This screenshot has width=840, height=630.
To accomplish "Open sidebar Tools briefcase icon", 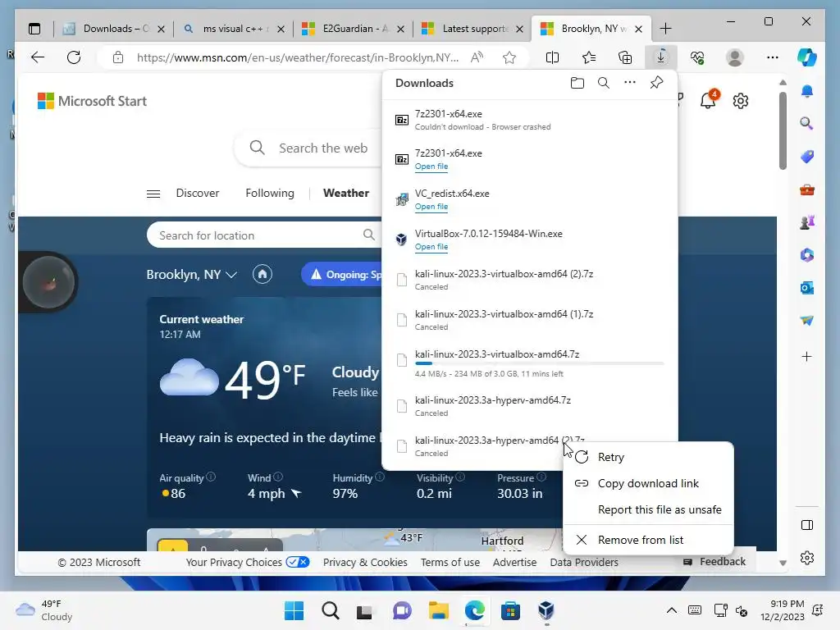I will pos(807,189).
